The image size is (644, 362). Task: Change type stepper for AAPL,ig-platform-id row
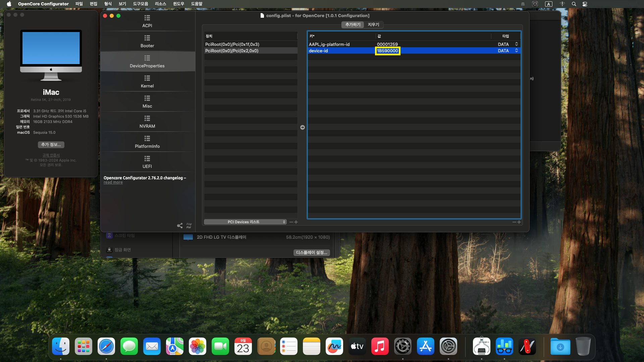(517, 44)
